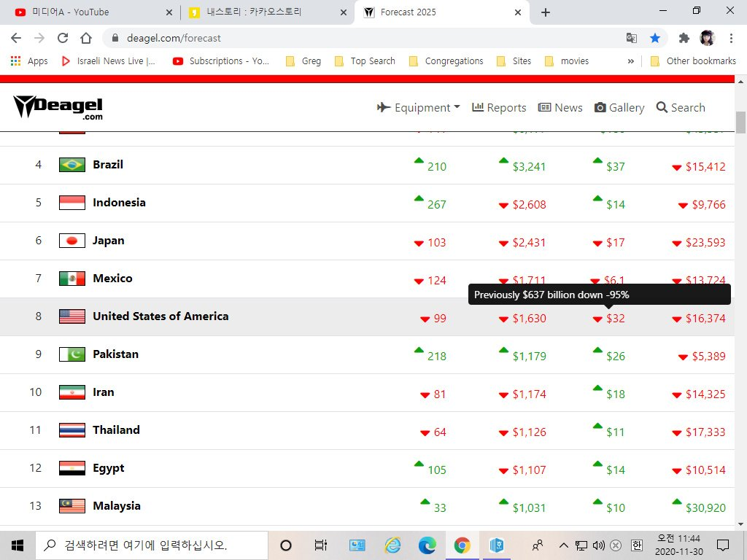
Task: Click the page vertical scrollbar thumb
Action: [740, 122]
